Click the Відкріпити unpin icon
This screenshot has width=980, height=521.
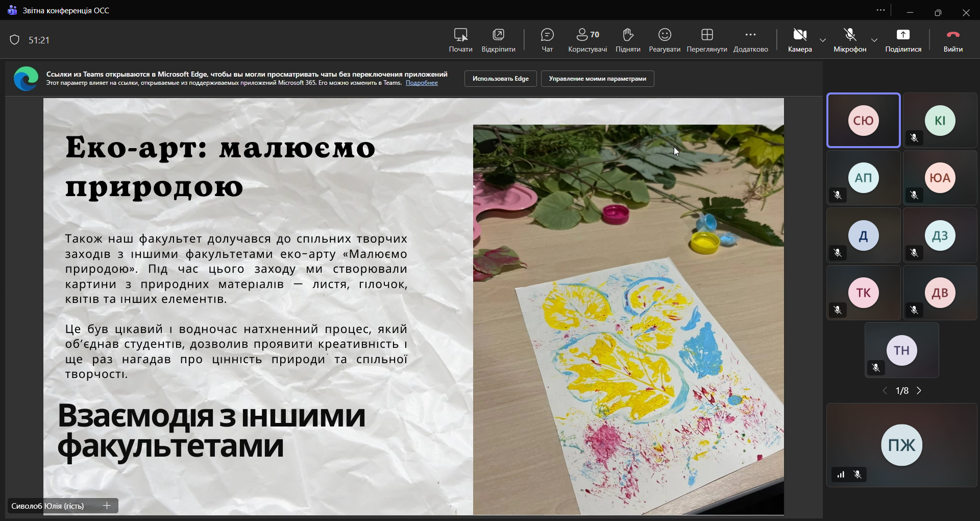[499, 40]
